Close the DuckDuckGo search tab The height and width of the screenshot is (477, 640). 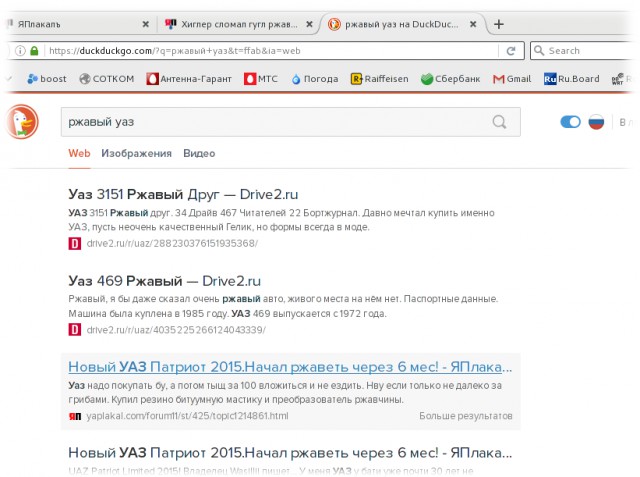[x=473, y=24]
